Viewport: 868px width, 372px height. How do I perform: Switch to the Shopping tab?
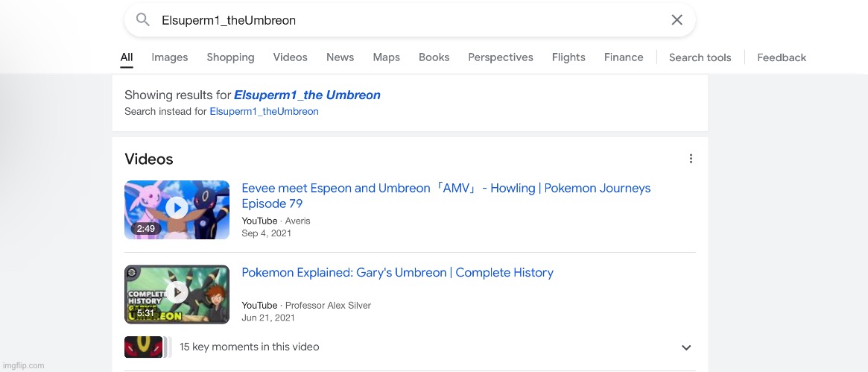pyautogui.click(x=230, y=57)
